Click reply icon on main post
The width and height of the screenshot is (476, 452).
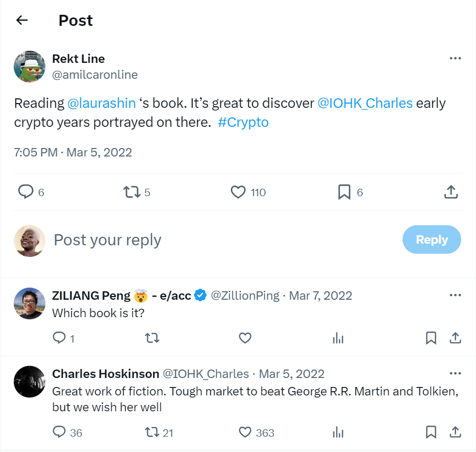pos(26,192)
